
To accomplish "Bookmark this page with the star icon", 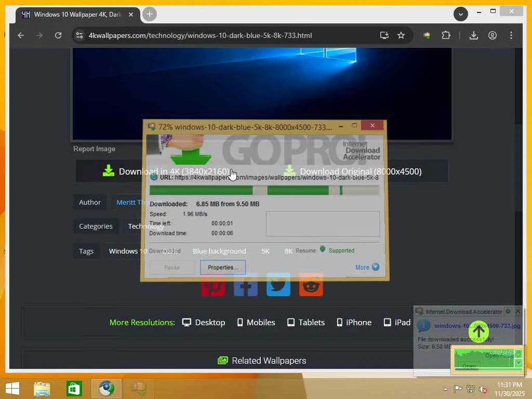I will pos(401,35).
